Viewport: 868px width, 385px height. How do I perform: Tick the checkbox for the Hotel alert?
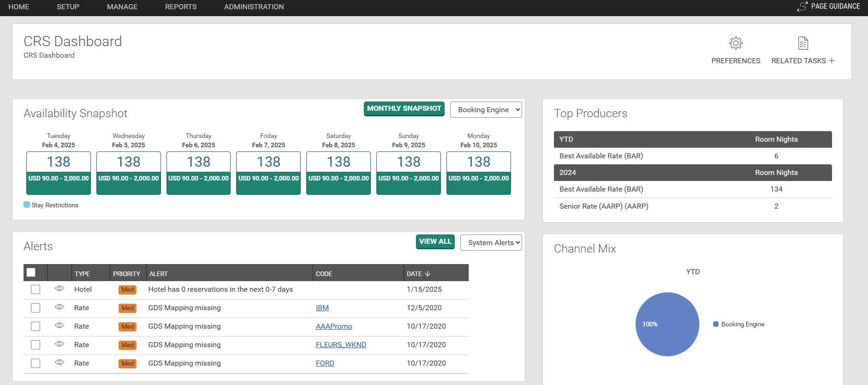(36, 289)
